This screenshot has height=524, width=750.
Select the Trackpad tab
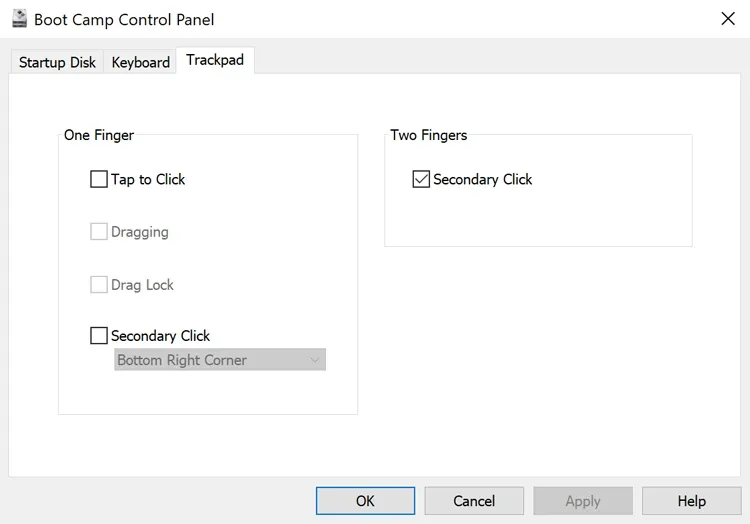(x=214, y=61)
